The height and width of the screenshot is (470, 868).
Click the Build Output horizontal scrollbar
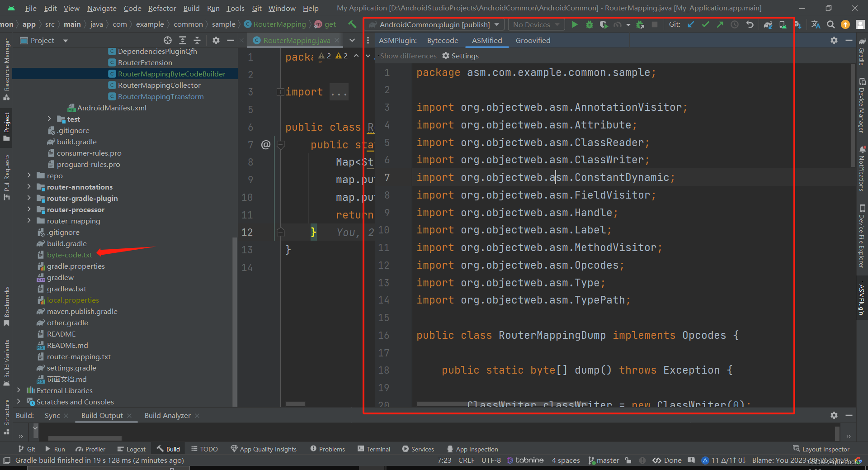85,438
